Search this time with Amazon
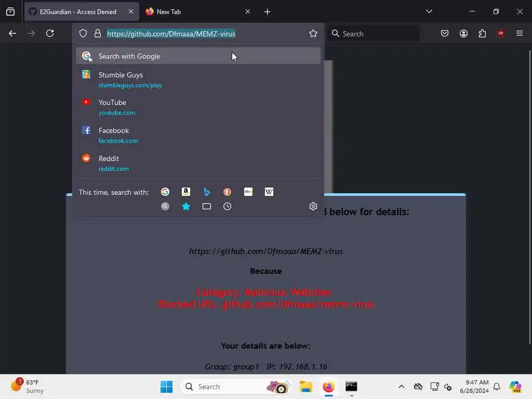 pos(186,192)
